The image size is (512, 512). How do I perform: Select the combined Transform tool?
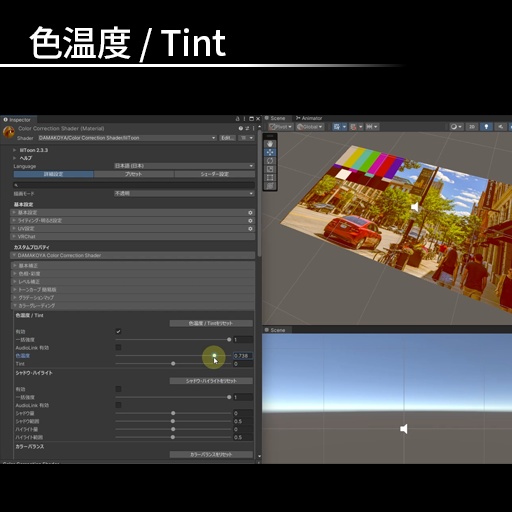(x=270, y=186)
